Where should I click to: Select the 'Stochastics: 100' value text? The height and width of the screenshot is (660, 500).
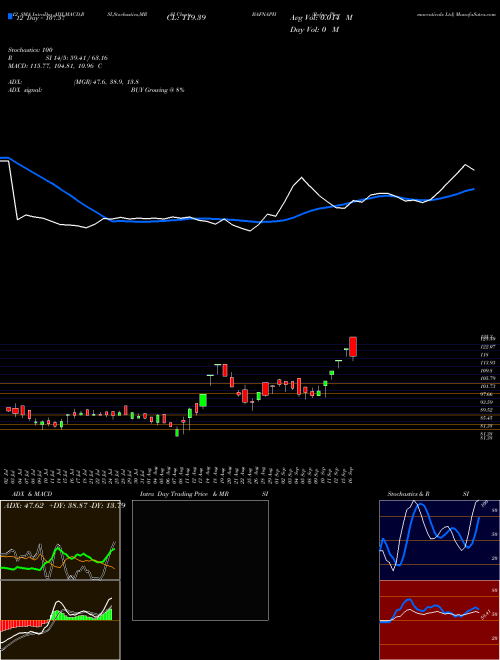(x=30, y=50)
